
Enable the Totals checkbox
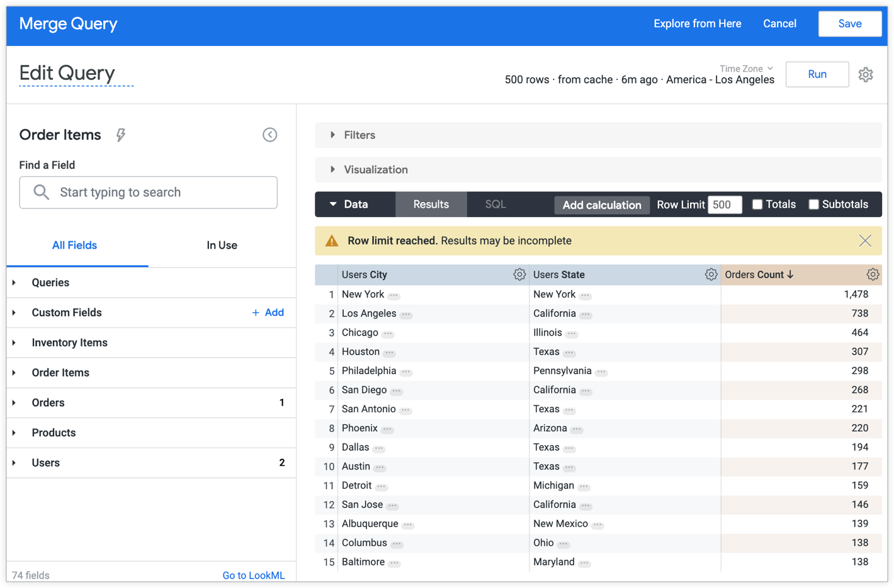click(756, 204)
